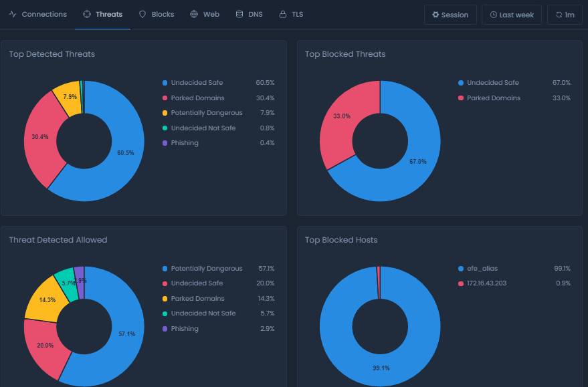Open the Session selector
This screenshot has height=387, width=588.
pyautogui.click(x=450, y=14)
